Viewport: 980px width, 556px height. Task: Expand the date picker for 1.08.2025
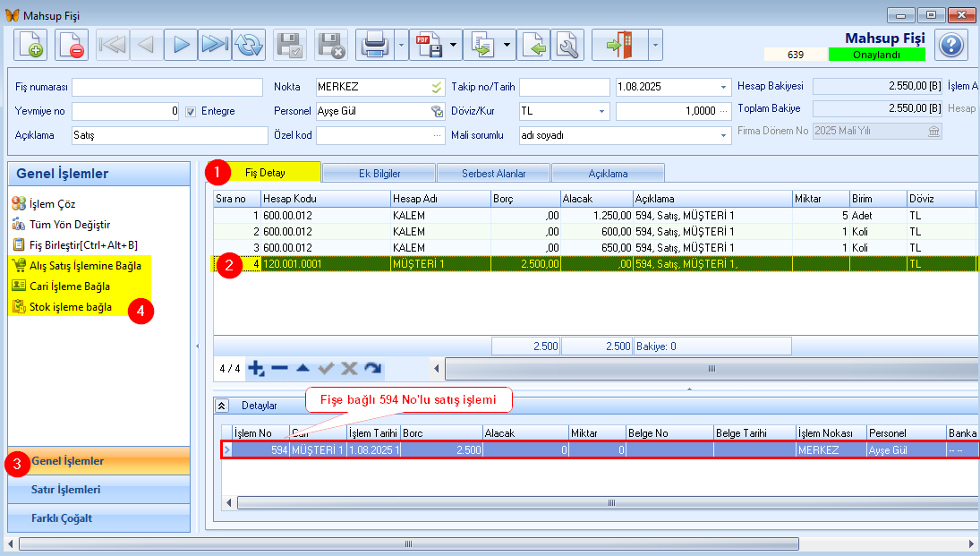coord(723,88)
